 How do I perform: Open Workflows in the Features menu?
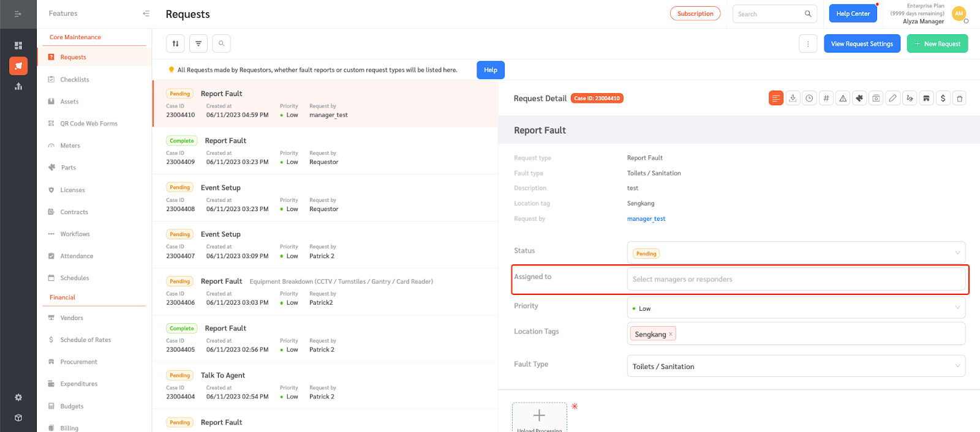tap(75, 234)
